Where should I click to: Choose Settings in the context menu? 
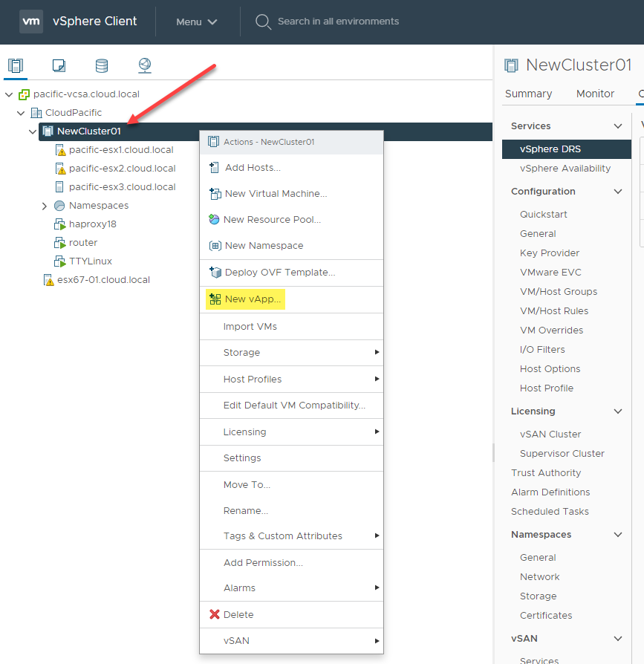click(x=291, y=458)
